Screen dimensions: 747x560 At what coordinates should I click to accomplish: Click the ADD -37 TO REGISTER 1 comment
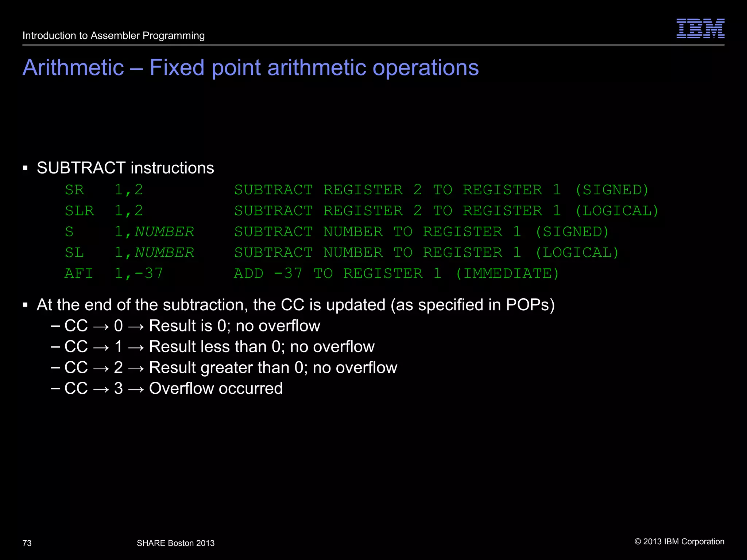pyautogui.click(x=396, y=273)
